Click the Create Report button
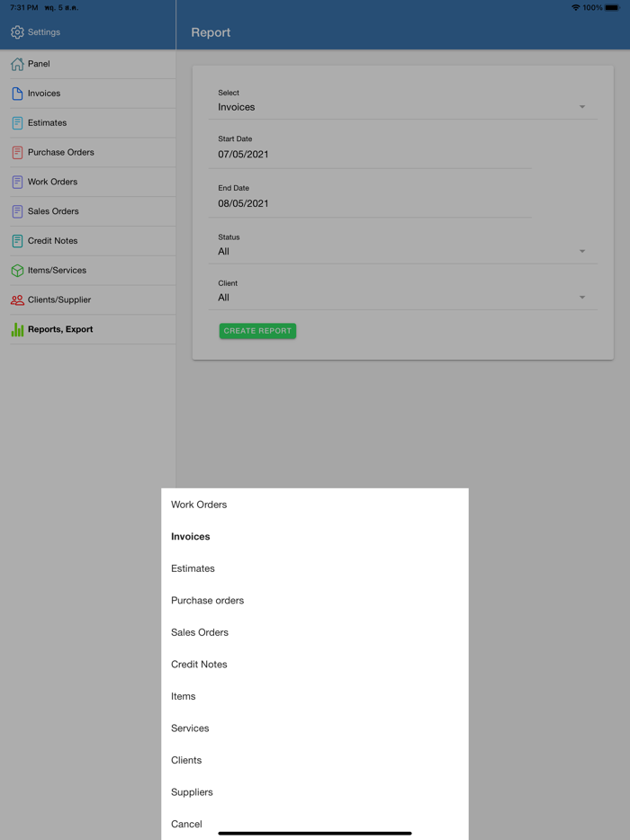 (257, 331)
